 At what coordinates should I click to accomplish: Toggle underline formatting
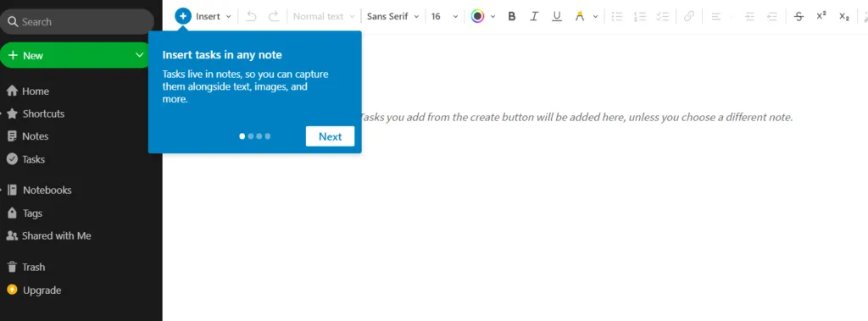point(557,16)
